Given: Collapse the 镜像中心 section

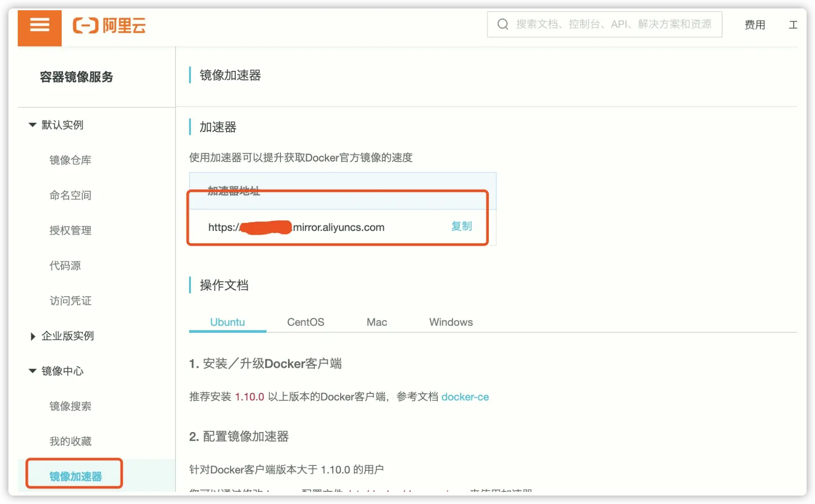Looking at the screenshot, I should tap(33, 371).
